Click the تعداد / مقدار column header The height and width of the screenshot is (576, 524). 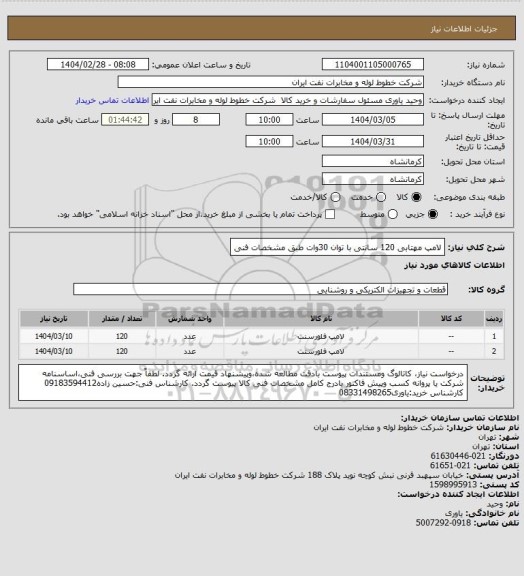click(122, 318)
